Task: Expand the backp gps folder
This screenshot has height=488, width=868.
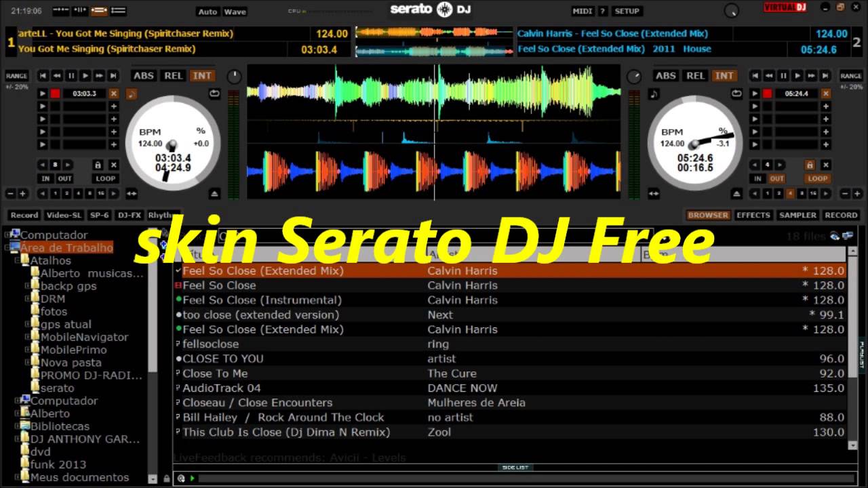Action: point(27,286)
